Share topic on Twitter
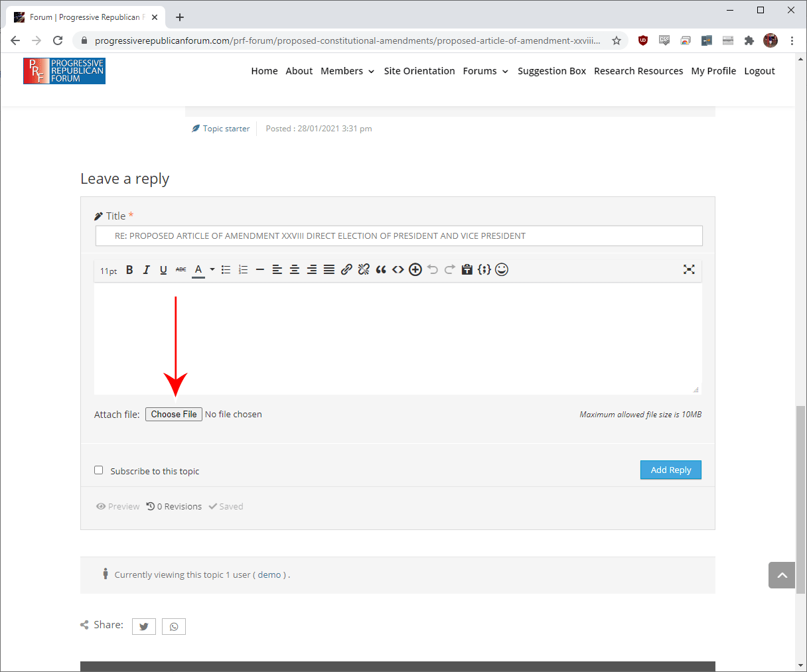 (x=144, y=626)
